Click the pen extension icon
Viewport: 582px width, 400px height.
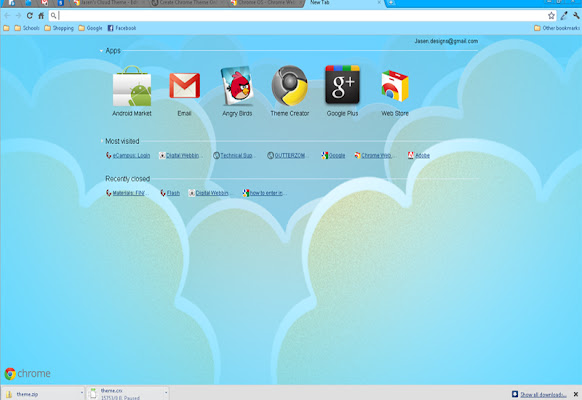click(x=564, y=16)
